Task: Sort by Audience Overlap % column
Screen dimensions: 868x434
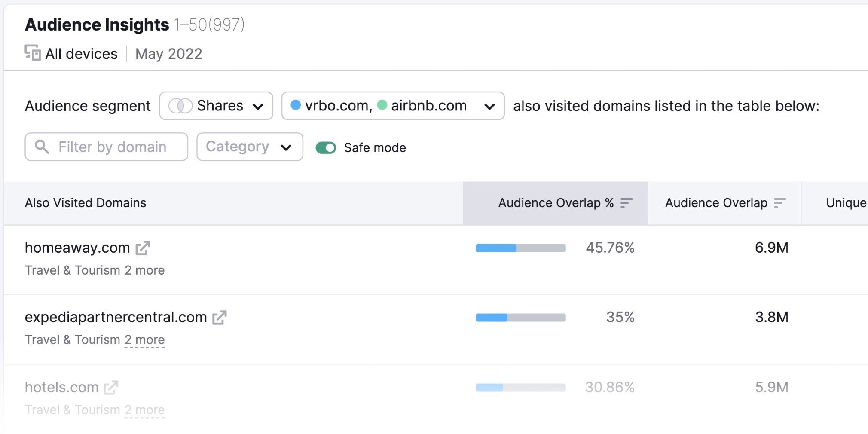Action: (556, 203)
